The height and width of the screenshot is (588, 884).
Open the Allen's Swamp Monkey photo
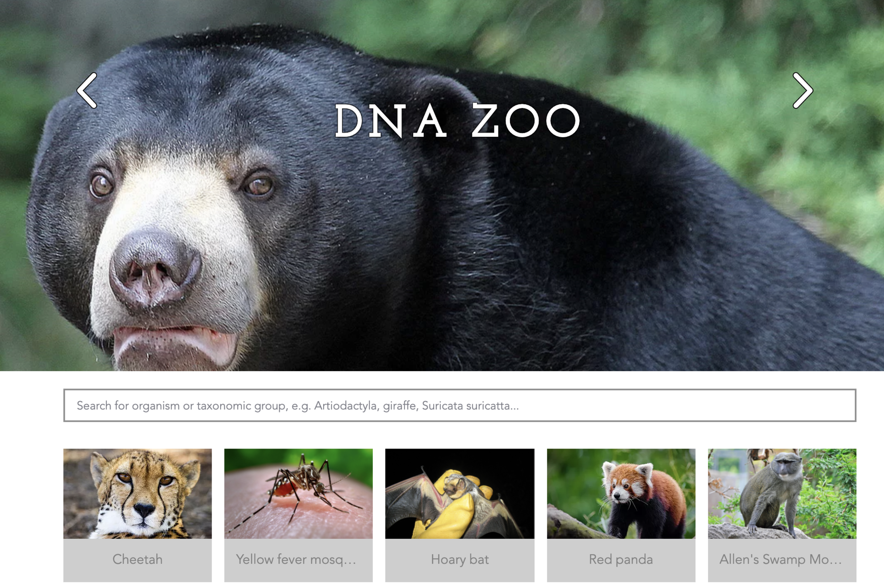pos(782,493)
